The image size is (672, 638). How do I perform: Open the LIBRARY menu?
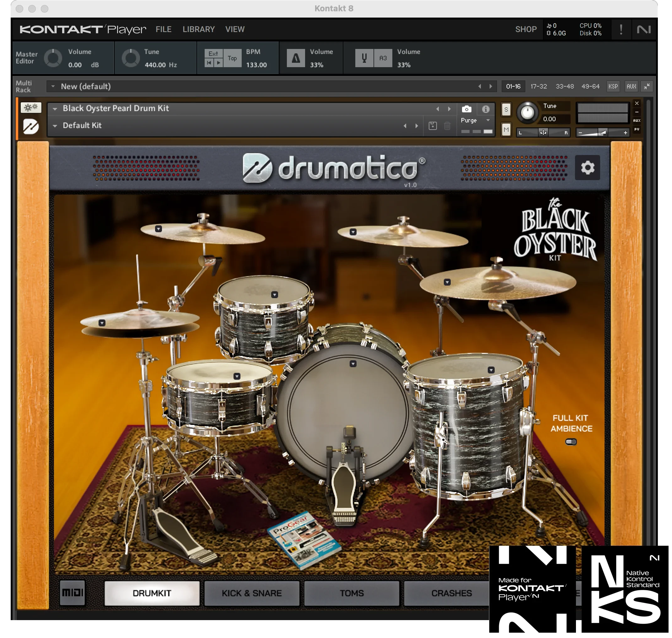pyautogui.click(x=198, y=29)
